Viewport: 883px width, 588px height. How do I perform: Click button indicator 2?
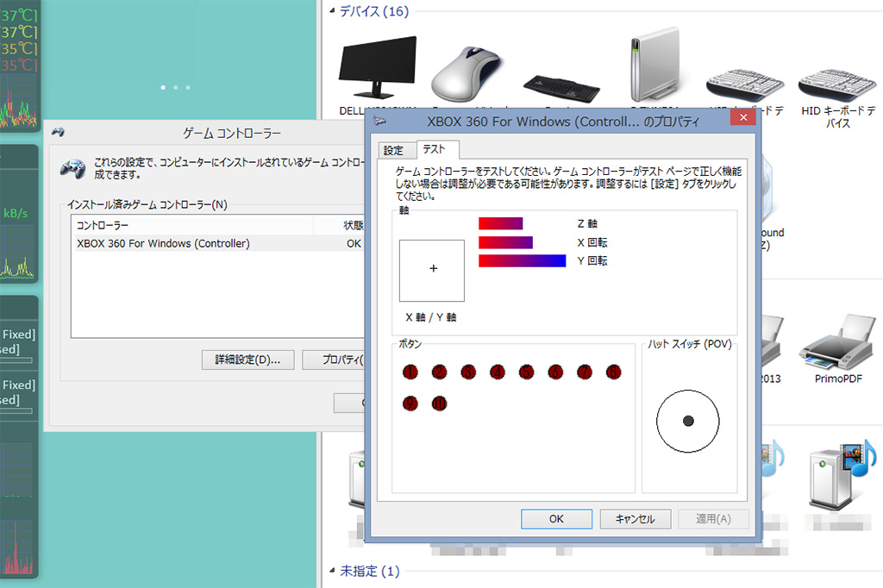pos(439,372)
